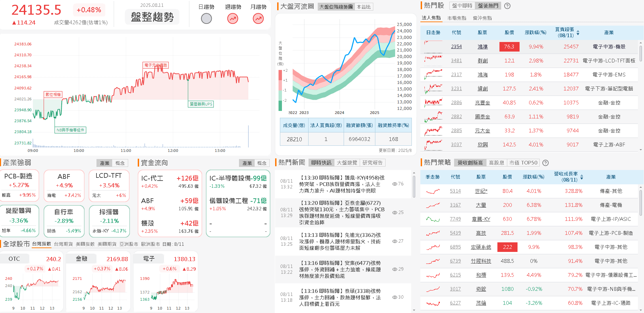Open the 13:20 news about 亞泰金屬(6727)
The width and height of the screenshot is (644, 313).
click(x=341, y=212)
